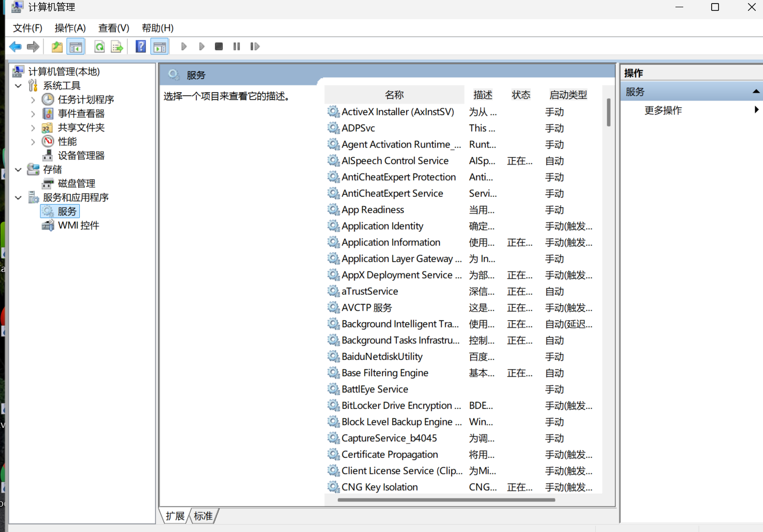Click the Up one level folder icon

pyautogui.click(x=57, y=47)
